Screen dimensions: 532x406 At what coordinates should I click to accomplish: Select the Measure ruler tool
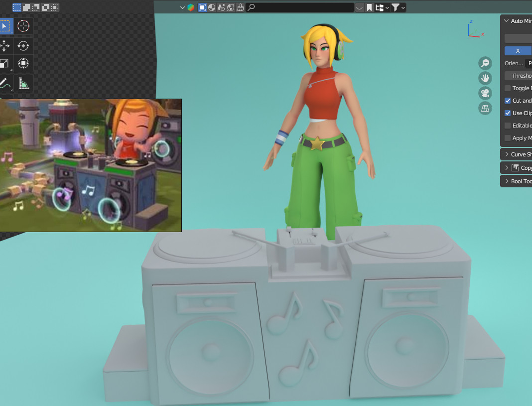pyautogui.click(x=23, y=83)
